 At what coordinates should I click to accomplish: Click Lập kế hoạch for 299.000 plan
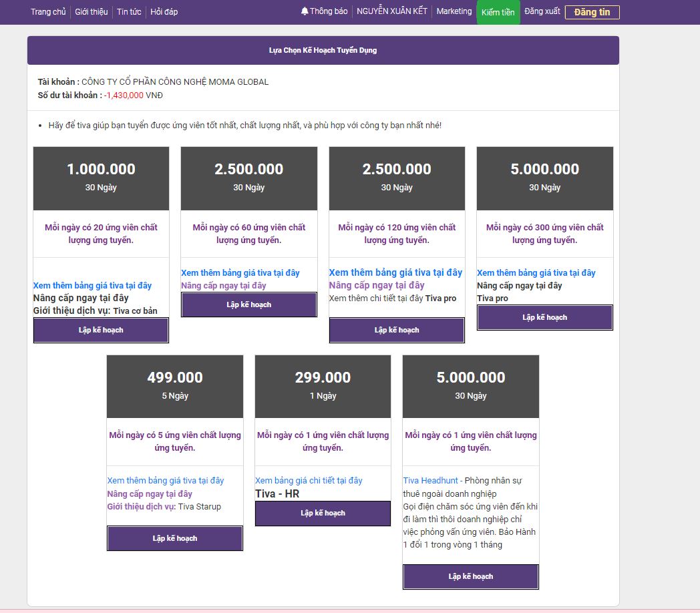(x=323, y=513)
